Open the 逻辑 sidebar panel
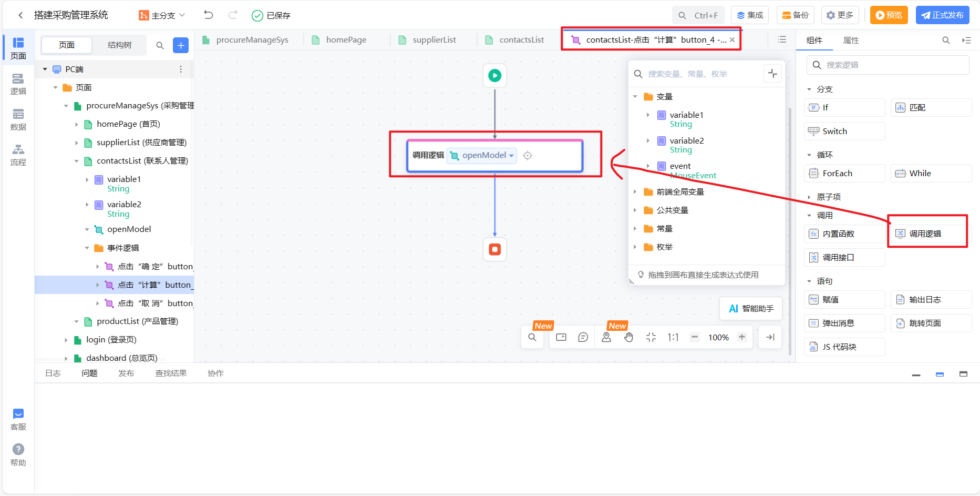 [18, 84]
